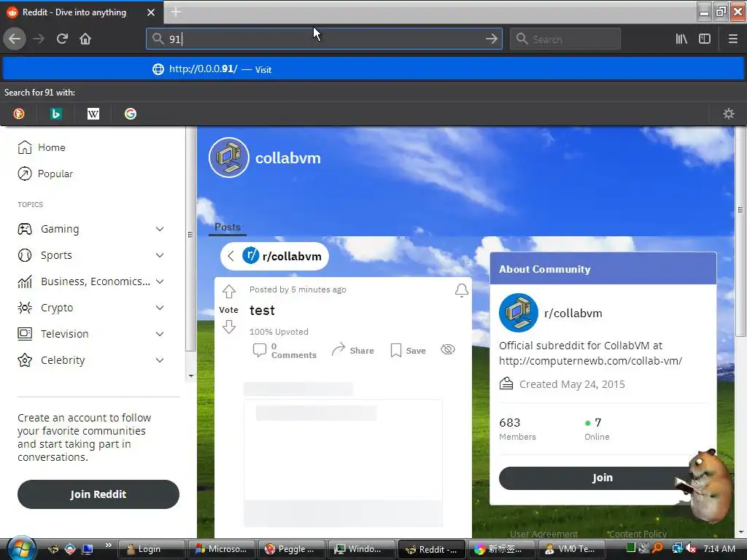Click the 7 Online count
The image size is (747, 560).
click(x=597, y=429)
